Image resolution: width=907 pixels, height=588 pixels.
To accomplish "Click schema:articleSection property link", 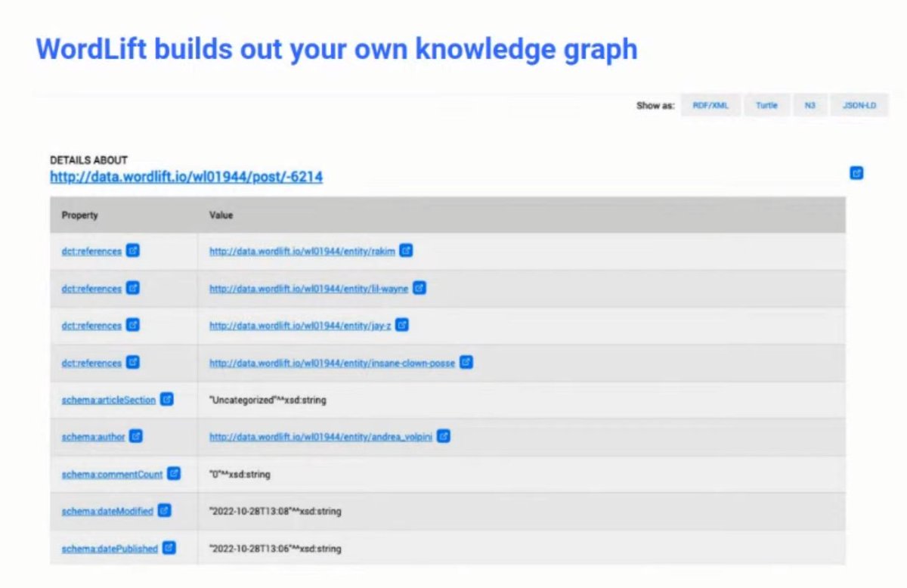I will coord(108,400).
